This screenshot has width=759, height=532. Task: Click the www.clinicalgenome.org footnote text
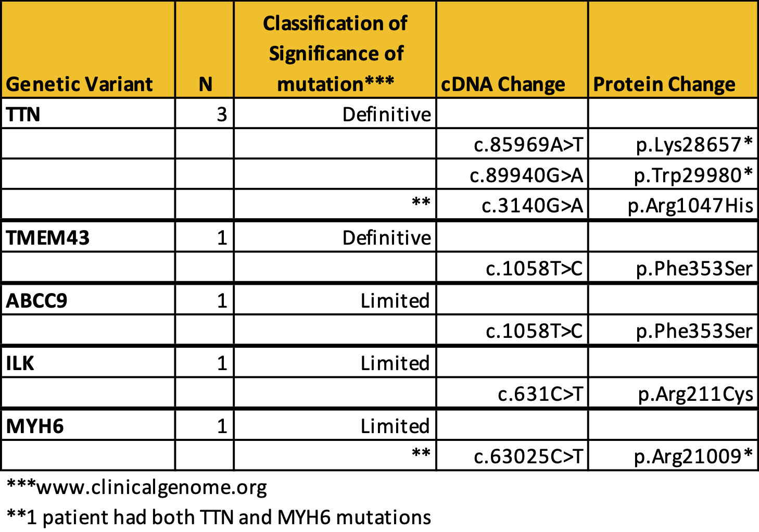(151, 487)
